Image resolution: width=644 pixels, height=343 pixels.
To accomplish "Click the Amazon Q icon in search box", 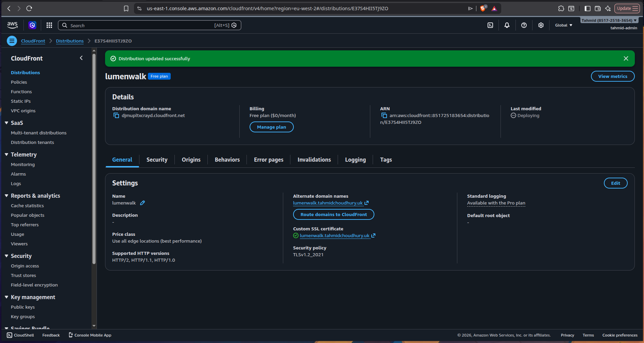I will coord(234,25).
